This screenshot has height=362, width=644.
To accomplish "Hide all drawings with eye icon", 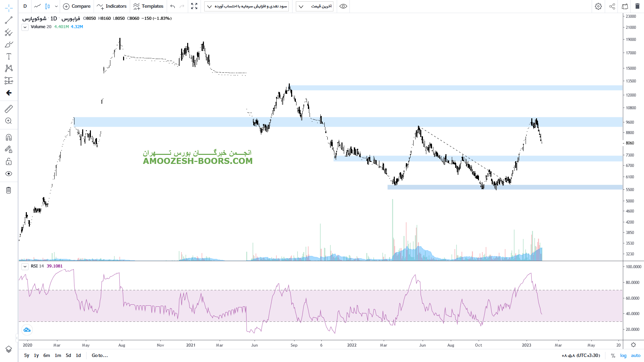I will [x=9, y=174].
